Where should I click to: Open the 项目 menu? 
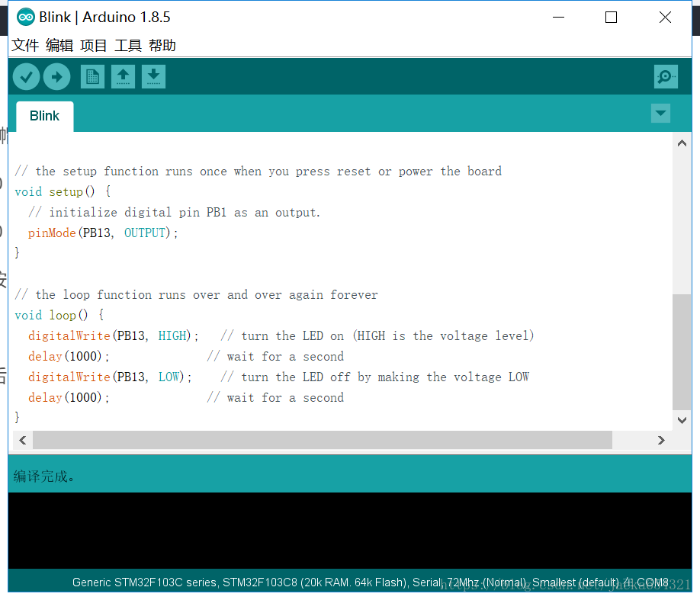coord(94,45)
